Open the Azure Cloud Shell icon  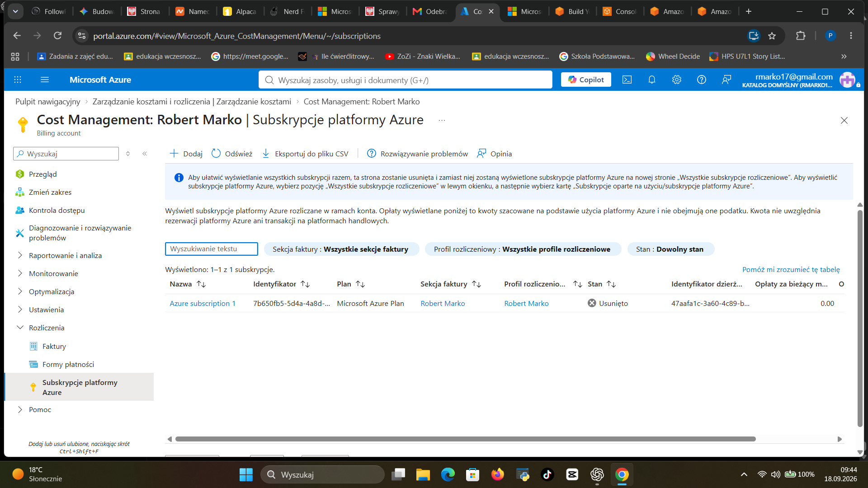(627, 80)
